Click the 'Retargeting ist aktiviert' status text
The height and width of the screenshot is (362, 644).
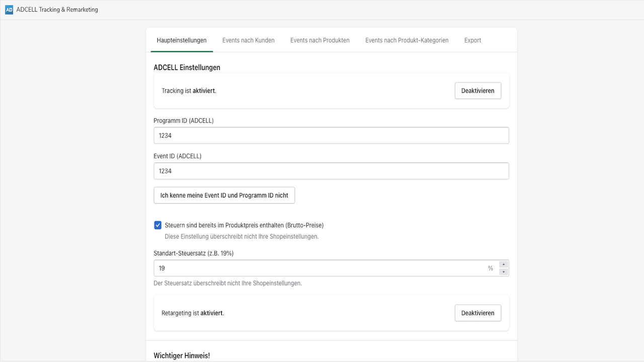193,313
